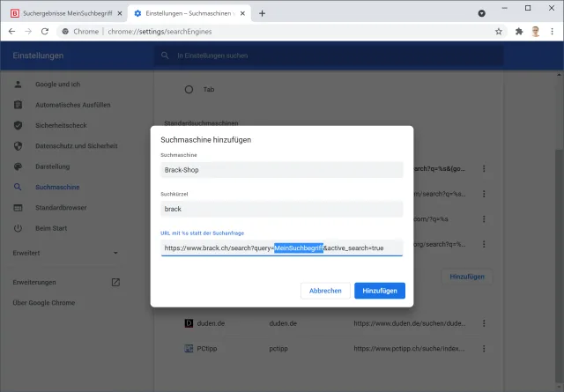Open the Chrome extensions puzzle icon
Image resolution: width=564 pixels, height=392 pixels.
click(x=519, y=31)
